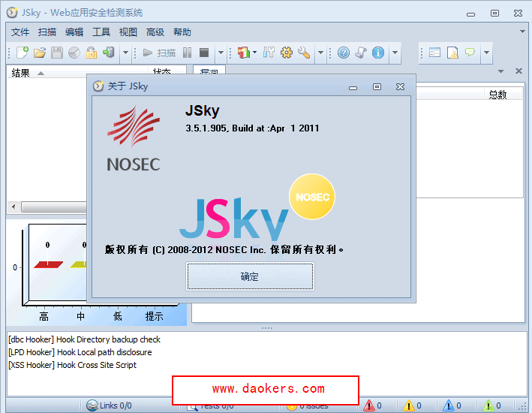Expand tools toolbar overflow arrow
The image size is (532, 413).
[x=320, y=53]
